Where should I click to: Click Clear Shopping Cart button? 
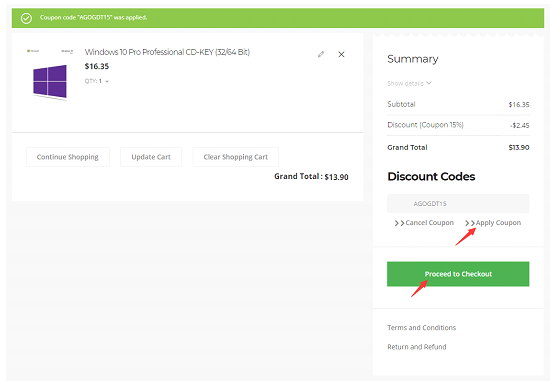tap(235, 157)
